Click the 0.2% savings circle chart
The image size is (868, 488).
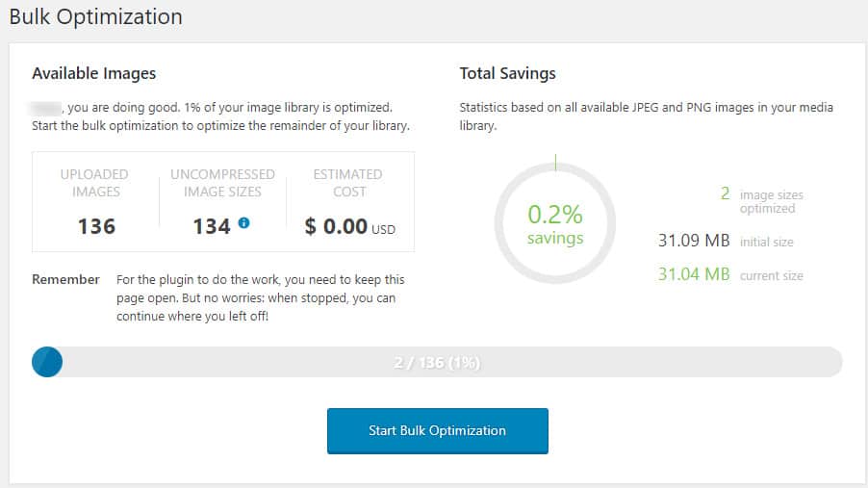coord(555,223)
